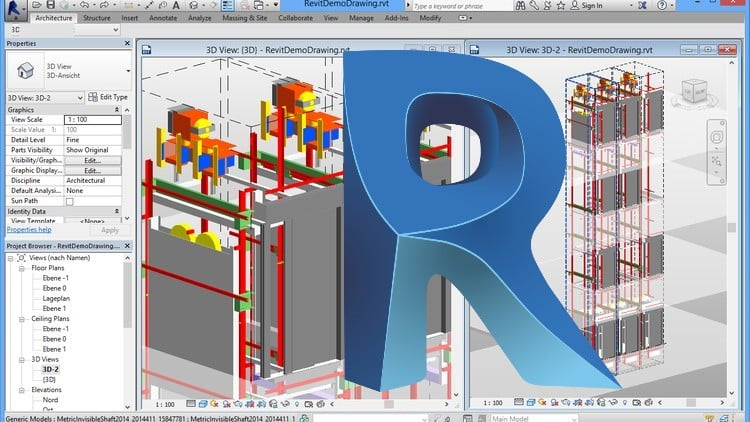Click the keyword search input field
This screenshot has height=422, width=750.
[462, 6]
